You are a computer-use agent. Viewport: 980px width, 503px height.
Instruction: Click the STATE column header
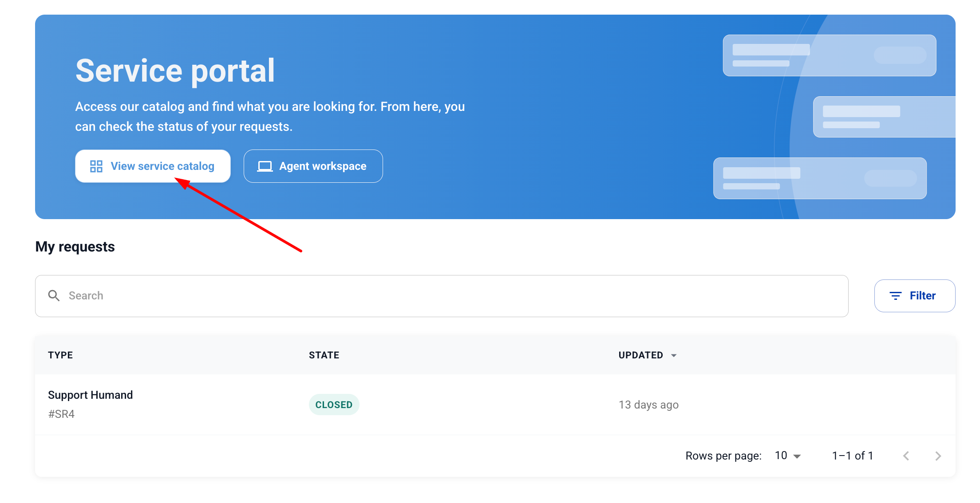[324, 355]
